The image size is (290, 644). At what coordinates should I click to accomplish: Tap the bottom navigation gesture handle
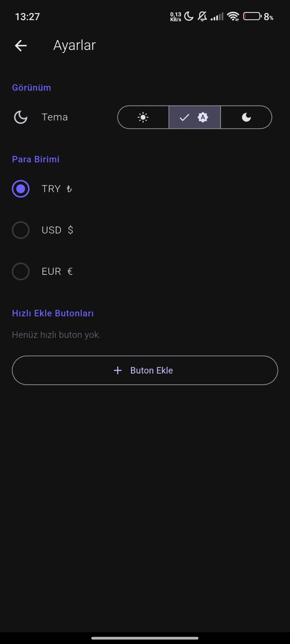click(x=145, y=638)
